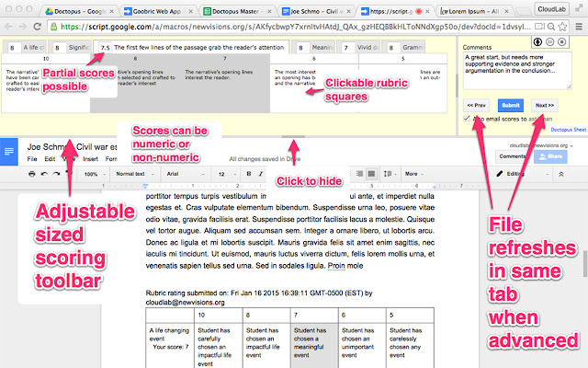
Task: Undo the last edit in Docs toolbar
Action: coord(44,174)
